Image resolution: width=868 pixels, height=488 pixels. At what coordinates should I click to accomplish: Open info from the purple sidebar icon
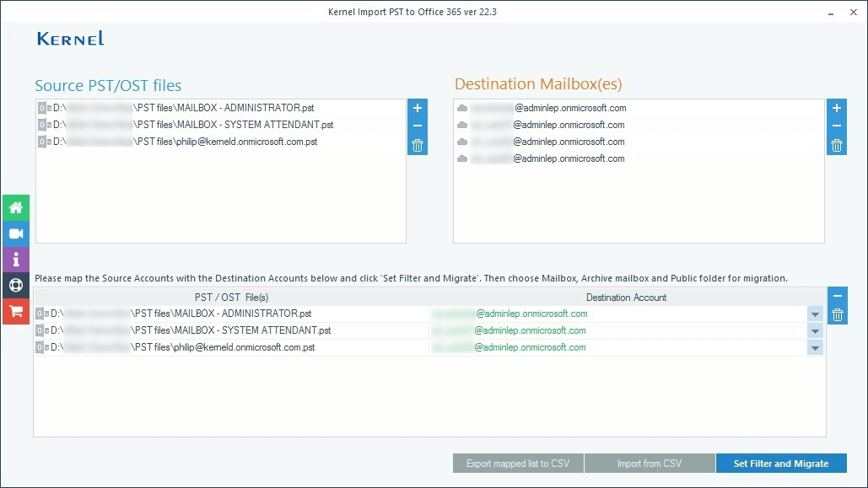(x=15, y=259)
